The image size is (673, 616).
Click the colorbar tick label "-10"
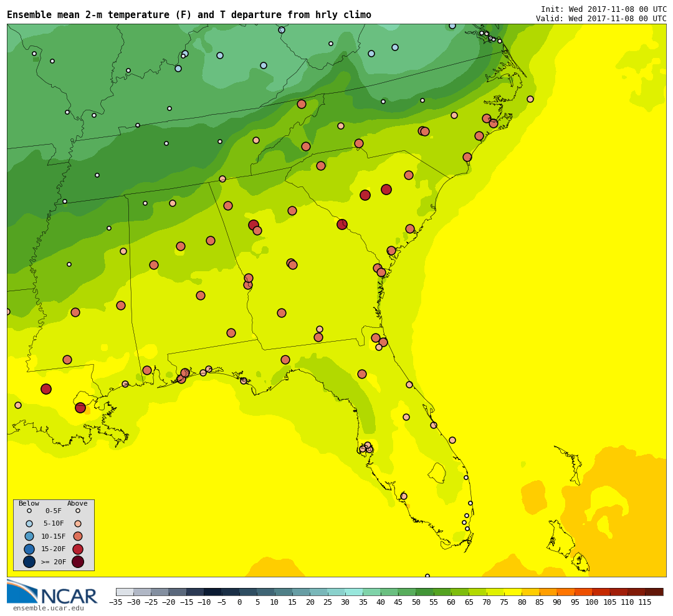[x=204, y=602]
